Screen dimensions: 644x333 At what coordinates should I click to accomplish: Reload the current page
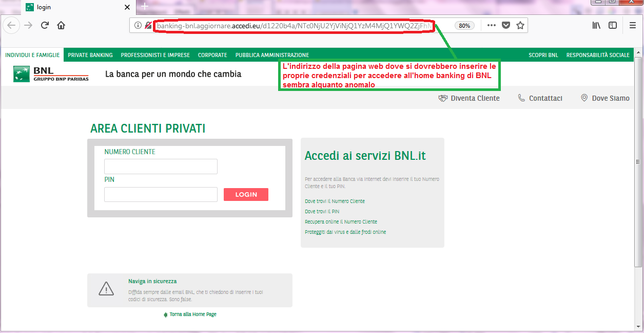point(45,25)
